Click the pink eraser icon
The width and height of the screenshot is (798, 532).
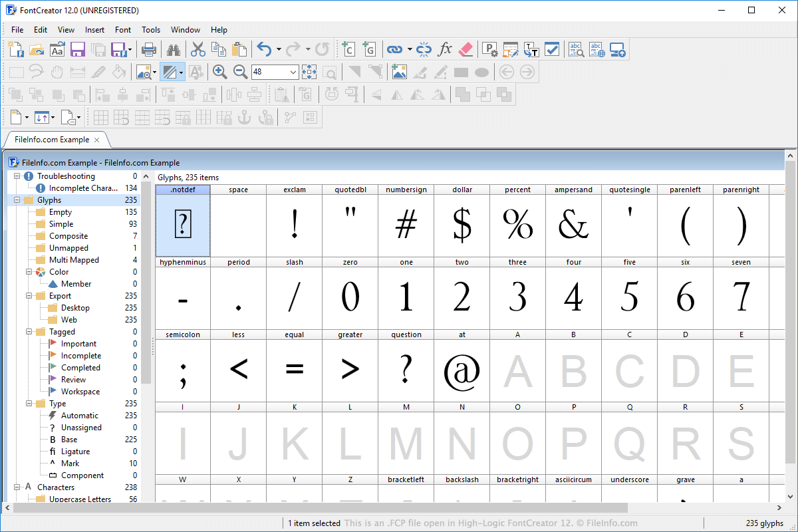coord(465,49)
